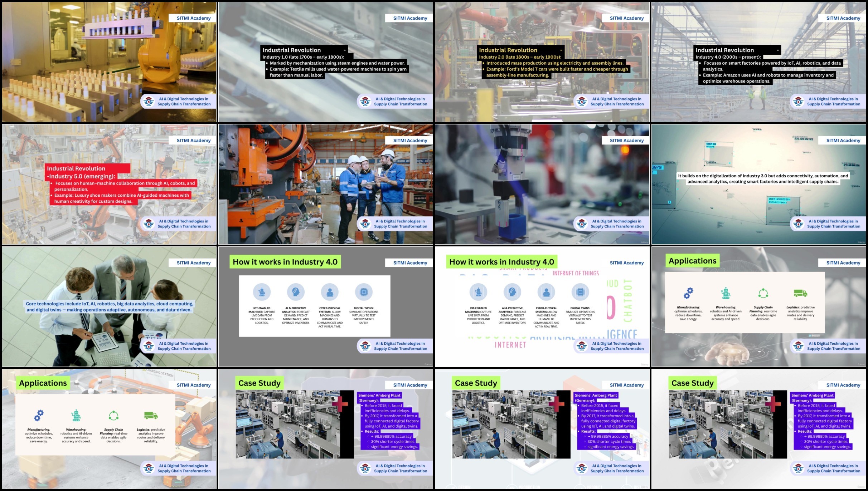
Task: Click Applications title on holographic-hand slide
Action: [692, 261]
